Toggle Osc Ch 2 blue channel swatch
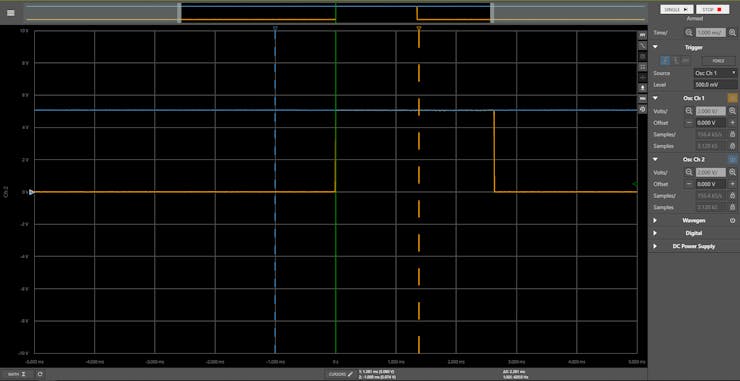Image resolution: width=740 pixels, height=381 pixels. pyautogui.click(x=732, y=160)
